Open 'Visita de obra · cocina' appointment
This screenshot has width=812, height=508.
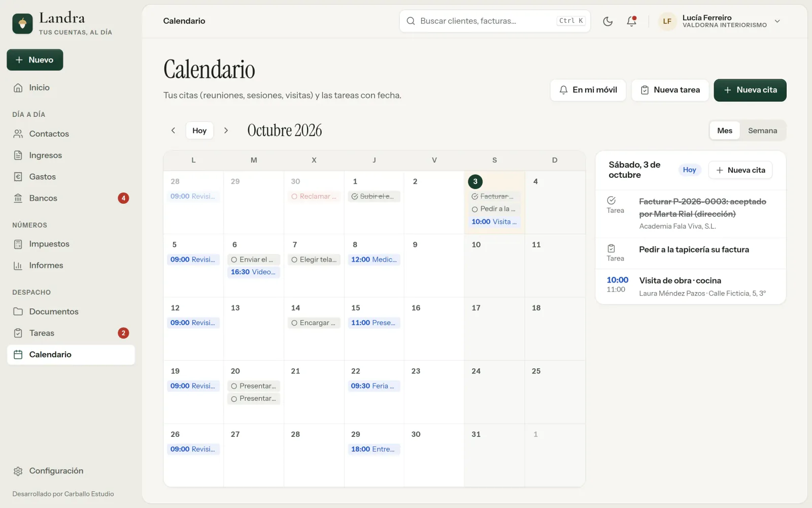pos(691,287)
